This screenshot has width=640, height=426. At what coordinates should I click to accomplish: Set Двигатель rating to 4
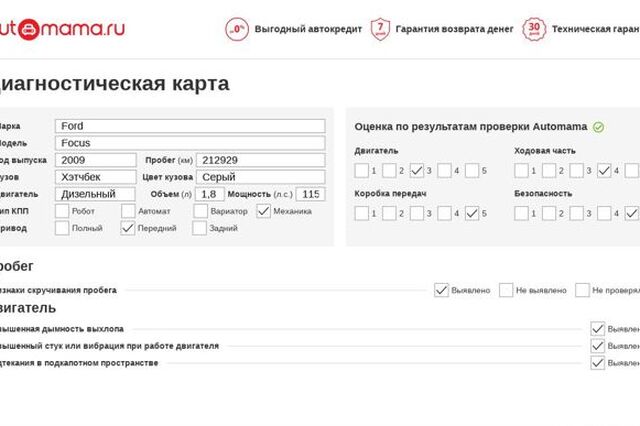[444, 171]
